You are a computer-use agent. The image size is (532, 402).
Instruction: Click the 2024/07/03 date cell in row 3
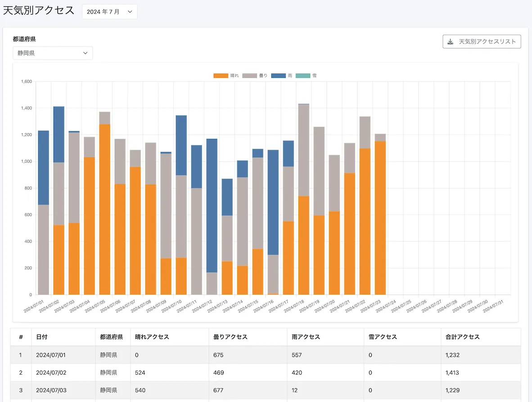(51, 390)
